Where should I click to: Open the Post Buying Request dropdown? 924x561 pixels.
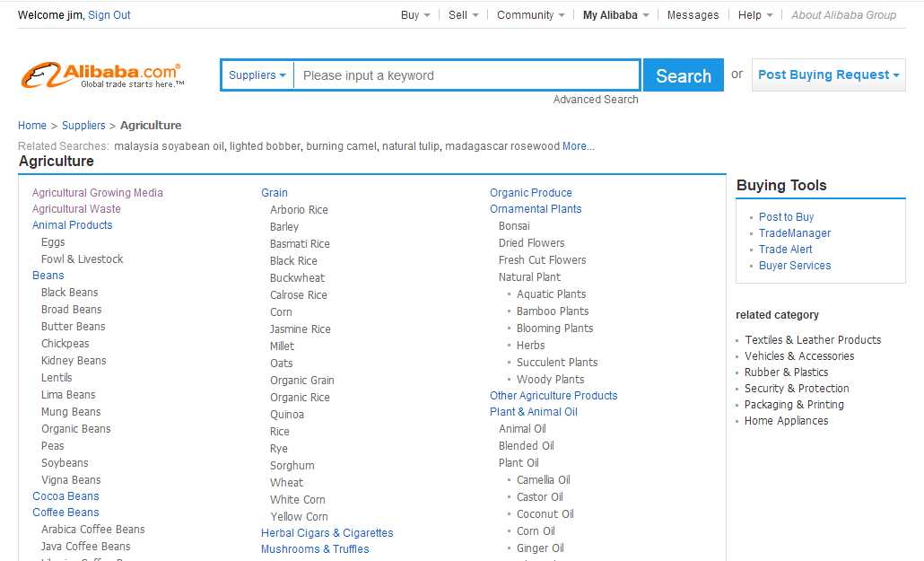[829, 75]
